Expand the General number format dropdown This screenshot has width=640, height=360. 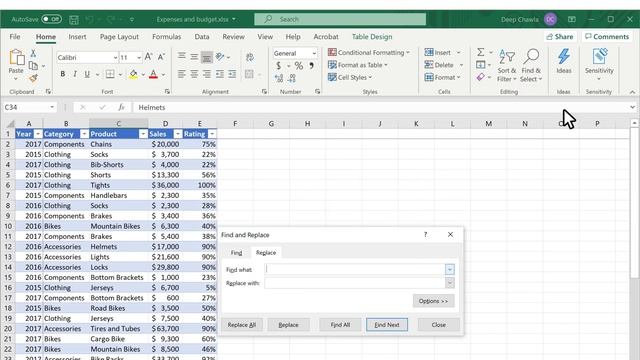point(314,53)
